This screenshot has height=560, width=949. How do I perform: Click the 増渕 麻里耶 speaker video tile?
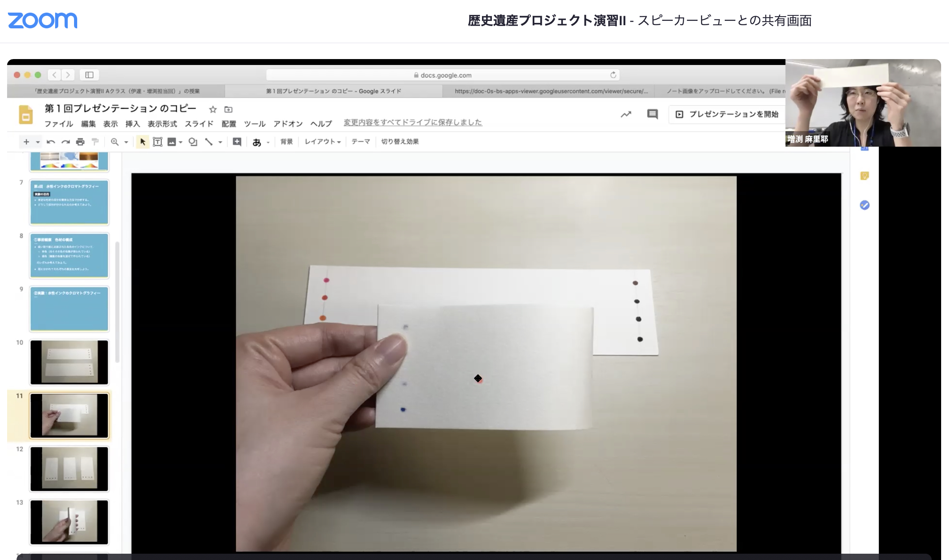pyautogui.click(x=863, y=103)
